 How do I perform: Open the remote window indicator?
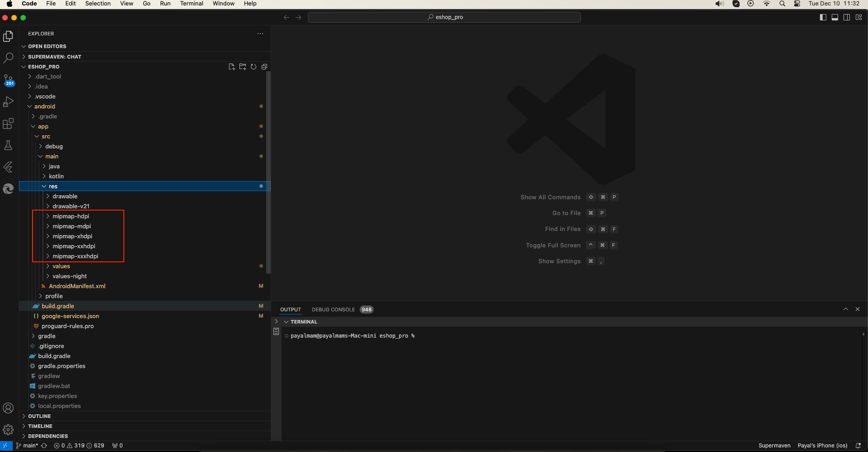click(x=5, y=446)
